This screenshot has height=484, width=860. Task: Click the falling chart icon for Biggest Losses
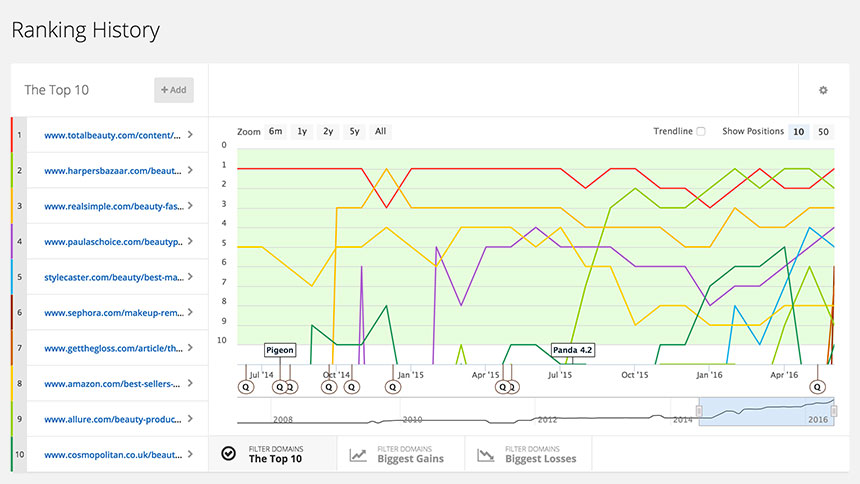coord(485,455)
